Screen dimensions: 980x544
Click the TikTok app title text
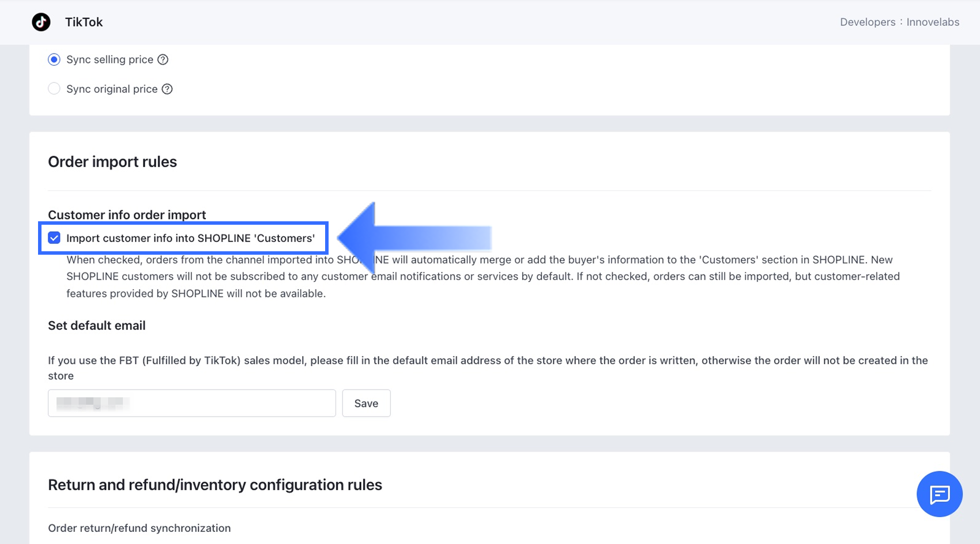click(84, 22)
